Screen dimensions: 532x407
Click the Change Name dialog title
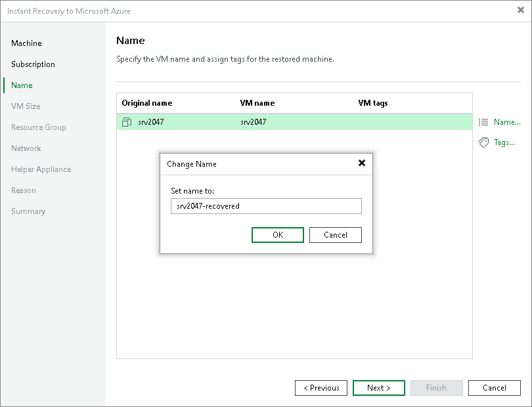pos(192,164)
